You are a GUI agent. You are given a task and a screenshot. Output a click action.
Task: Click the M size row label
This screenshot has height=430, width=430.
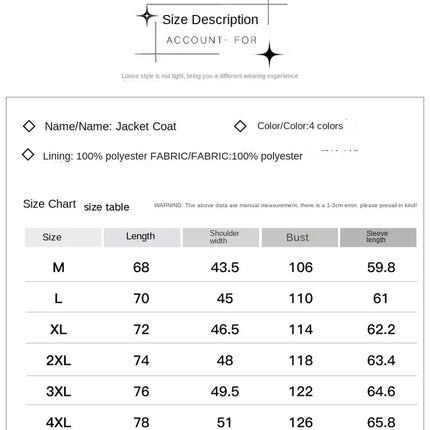(59, 267)
